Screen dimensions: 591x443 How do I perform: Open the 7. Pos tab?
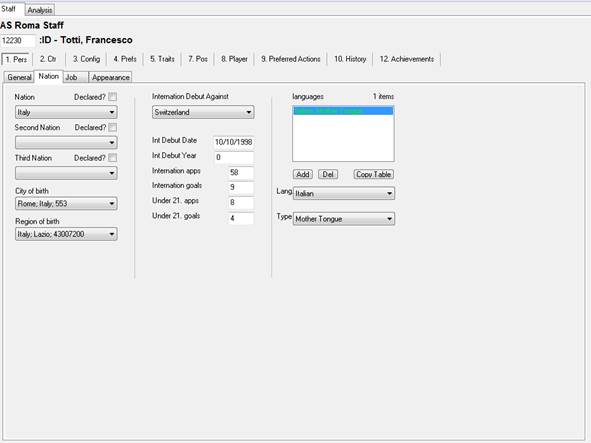198,59
